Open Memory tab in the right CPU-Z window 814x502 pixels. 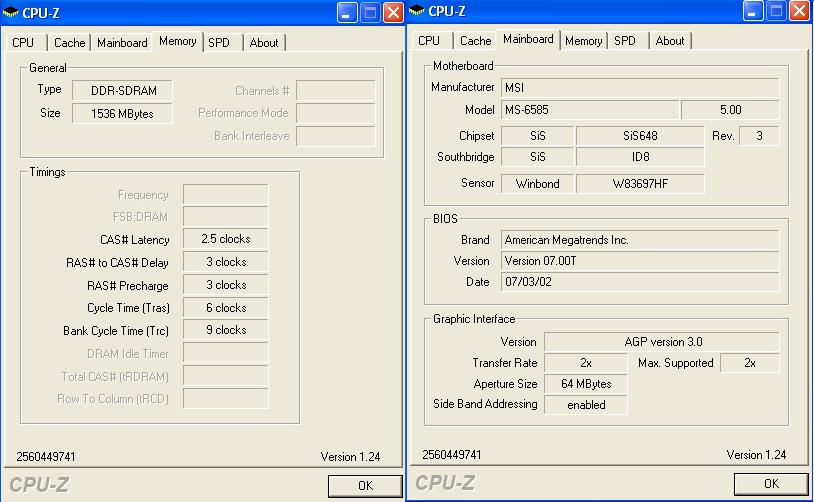[x=584, y=40]
